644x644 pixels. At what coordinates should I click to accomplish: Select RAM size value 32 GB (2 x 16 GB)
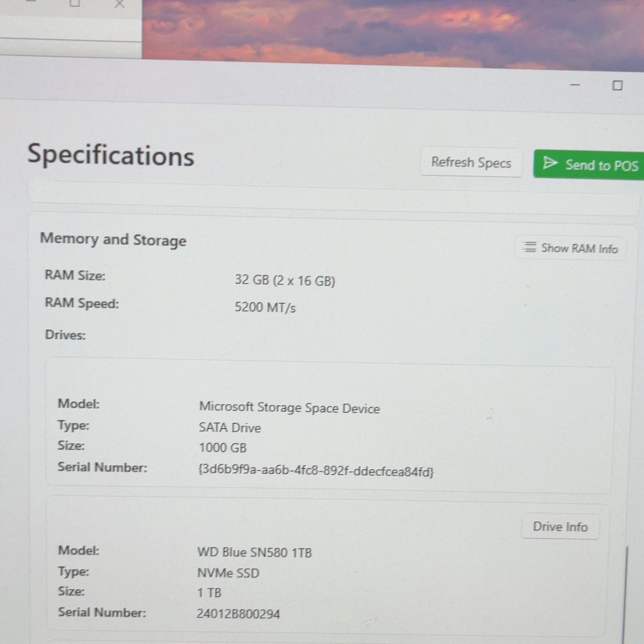point(285,280)
